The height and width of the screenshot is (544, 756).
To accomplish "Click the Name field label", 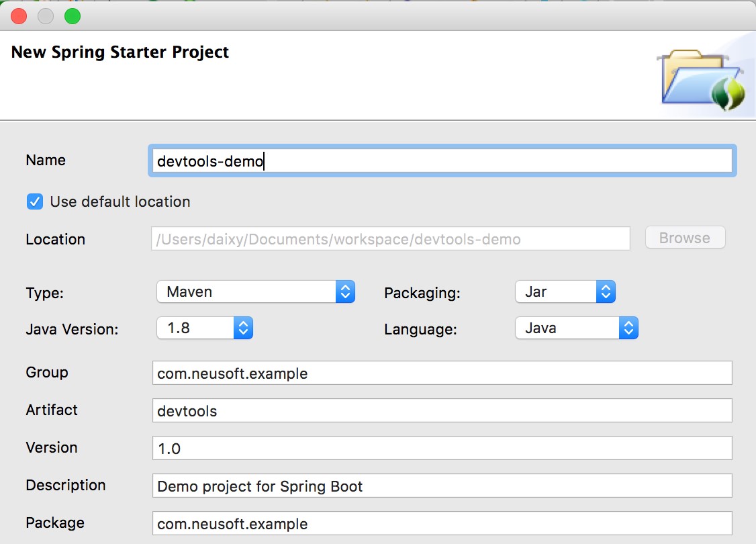I will pos(46,160).
